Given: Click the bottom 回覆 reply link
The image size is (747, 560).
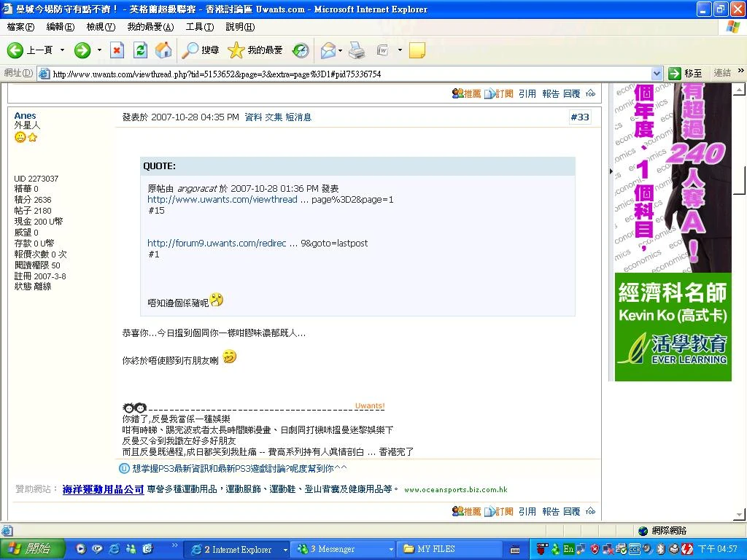Looking at the screenshot, I should coord(572,511).
